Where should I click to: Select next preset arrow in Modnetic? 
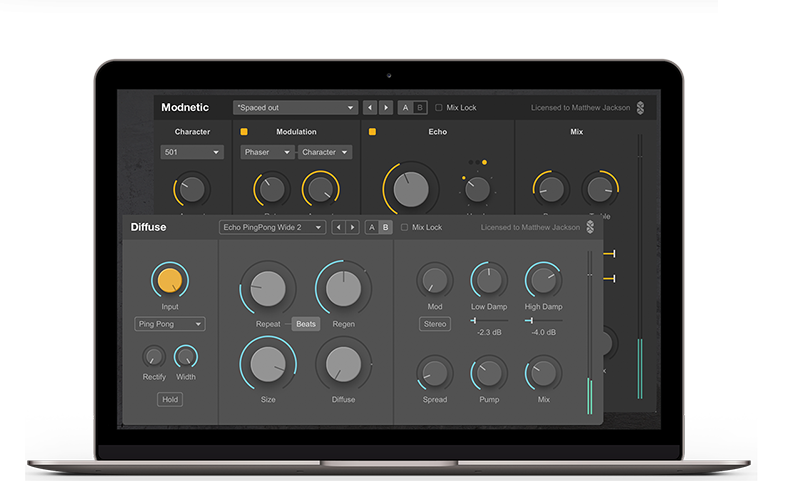point(386,108)
